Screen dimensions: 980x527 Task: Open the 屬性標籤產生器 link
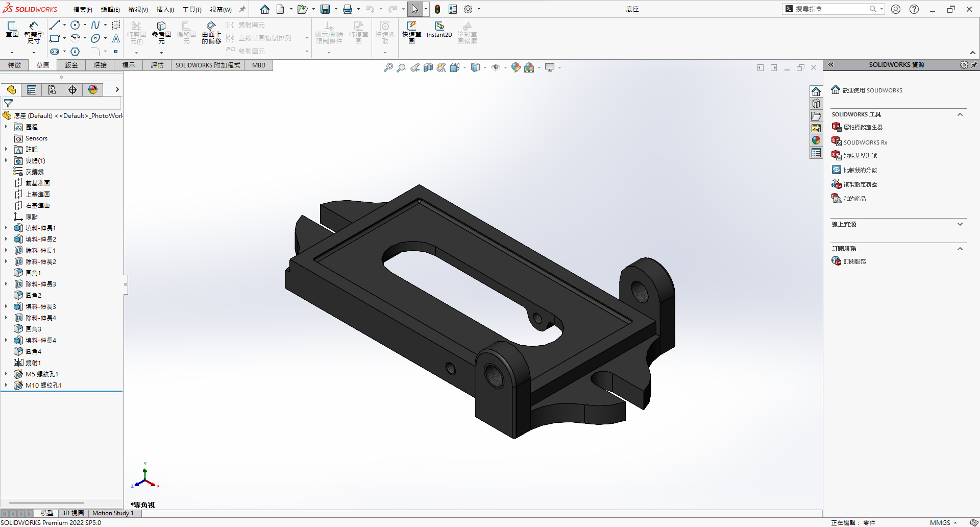coord(863,127)
